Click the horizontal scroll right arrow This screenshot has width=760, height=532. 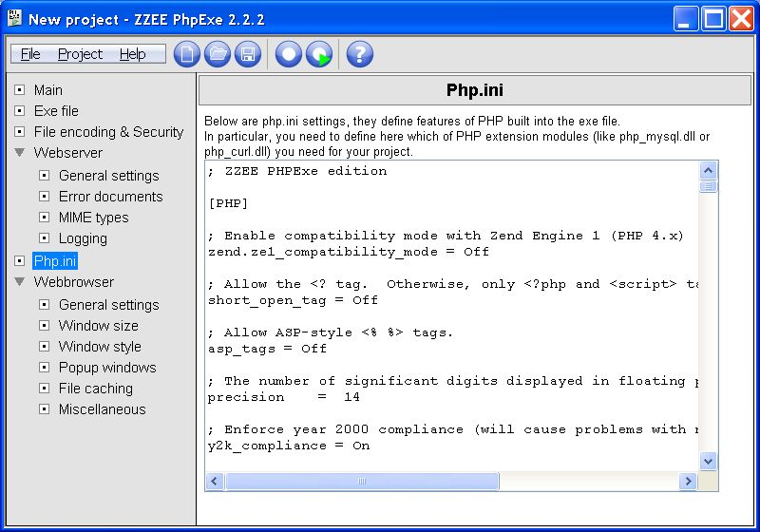[687, 481]
